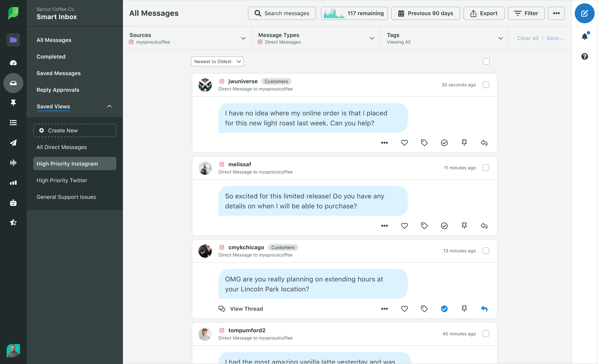
Task: Search messages input field
Action: click(282, 13)
